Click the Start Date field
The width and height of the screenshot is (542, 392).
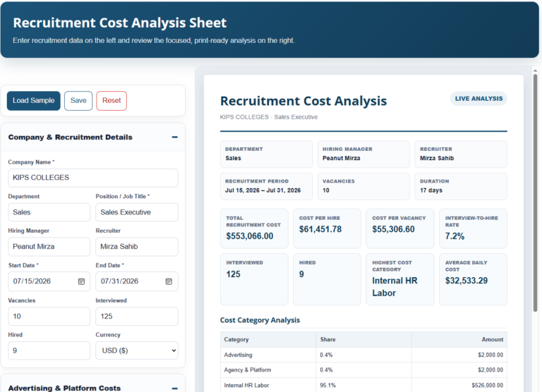pos(49,281)
